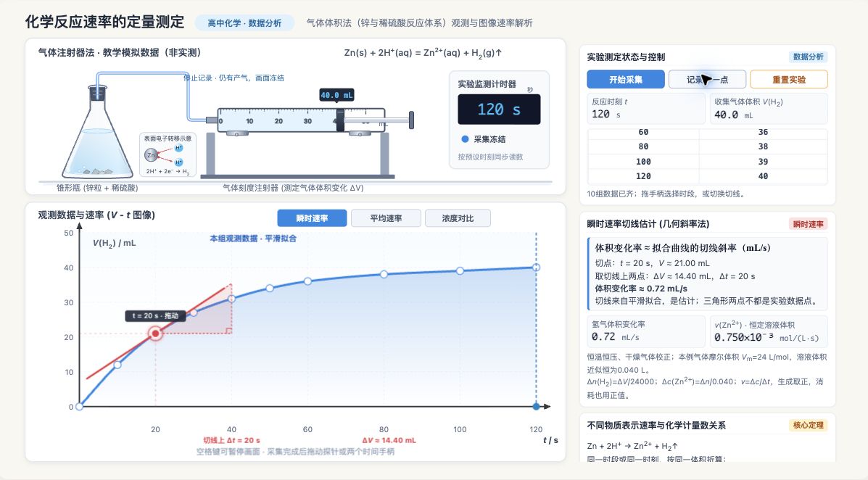Click the 气体刻度注射器 caption
The width and height of the screenshot is (868, 480).
point(293,188)
